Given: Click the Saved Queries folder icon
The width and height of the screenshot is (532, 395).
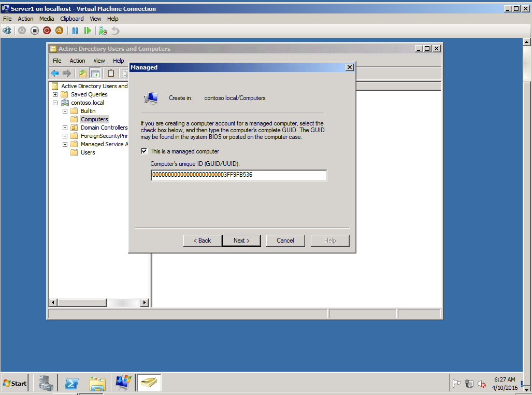Looking at the screenshot, I should [64, 94].
